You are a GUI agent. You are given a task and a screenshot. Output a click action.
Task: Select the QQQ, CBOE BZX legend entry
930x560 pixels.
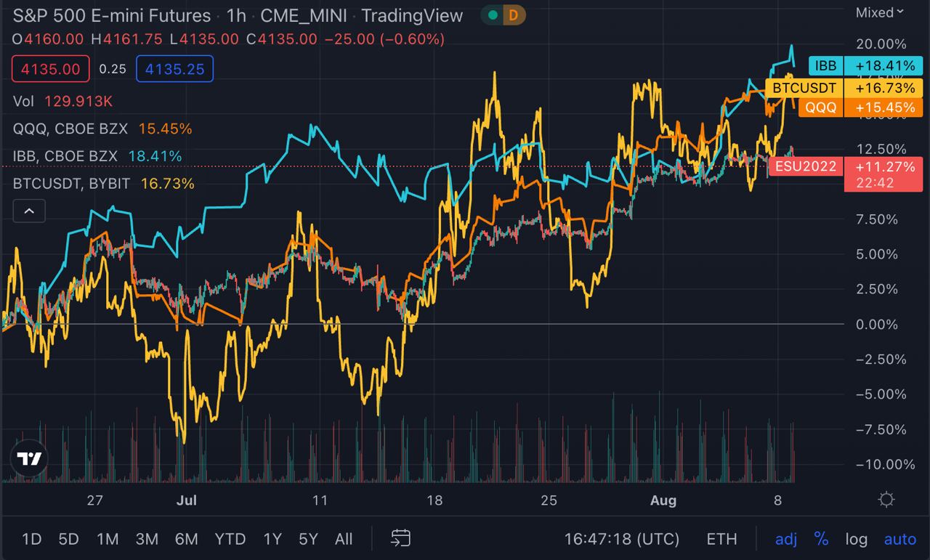(102, 129)
